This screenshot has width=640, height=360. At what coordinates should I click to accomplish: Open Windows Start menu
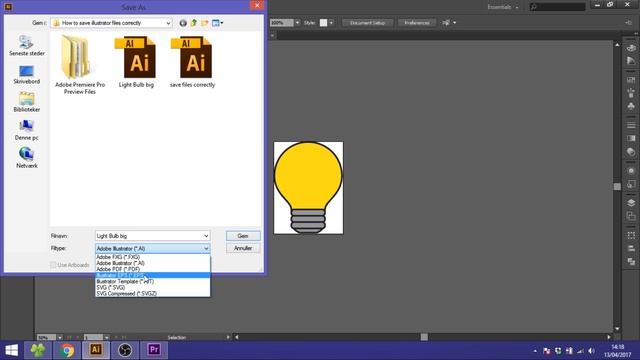[x=12, y=350]
